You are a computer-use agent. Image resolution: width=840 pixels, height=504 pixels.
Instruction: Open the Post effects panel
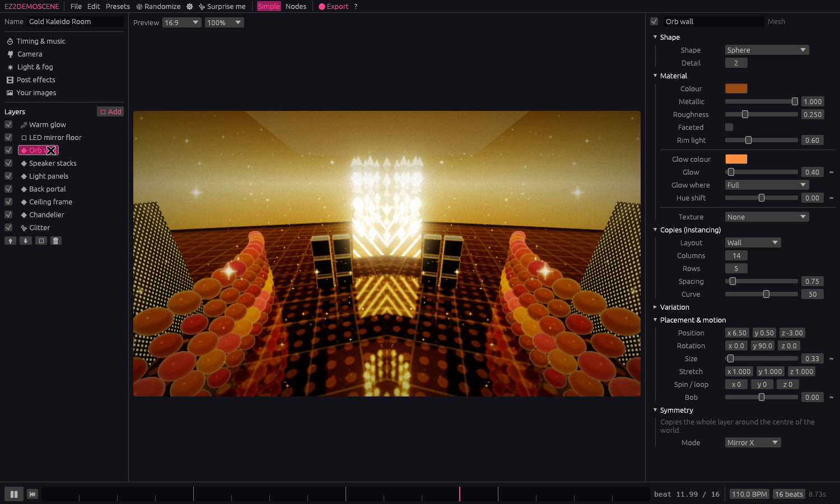[x=31, y=80]
